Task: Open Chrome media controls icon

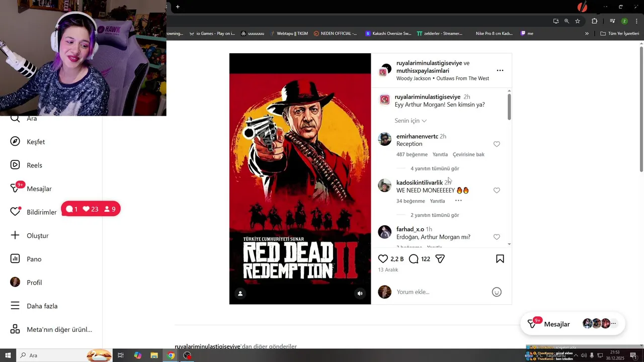Action: (x=612, y=21)
